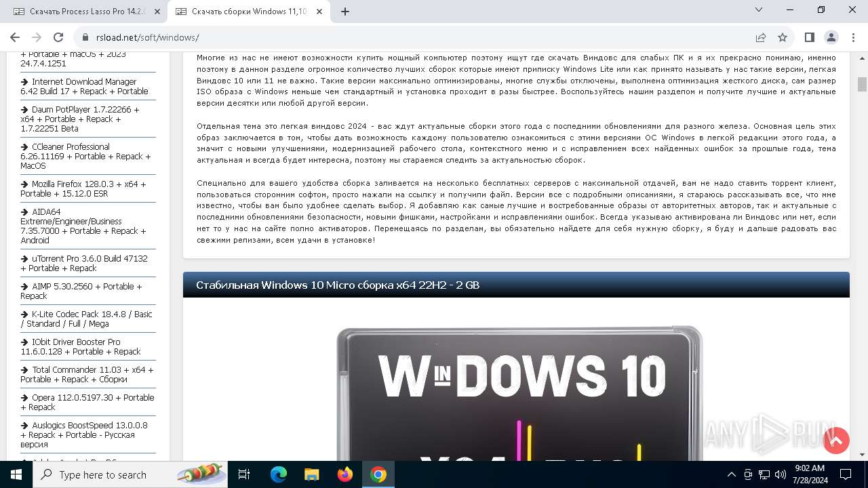Toggle the browser side panel icon
868x488 pixels.
[809, 37]
